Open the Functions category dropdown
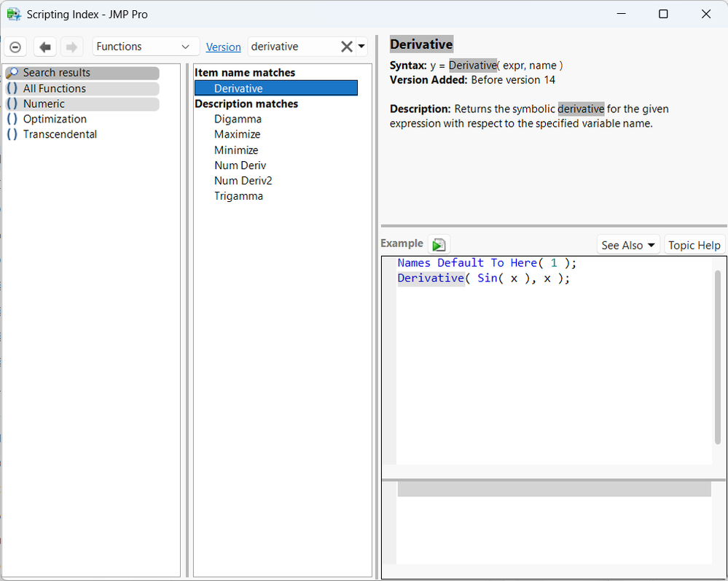The image size is (728, 581). pyautogui.click(x=146, y=47)
